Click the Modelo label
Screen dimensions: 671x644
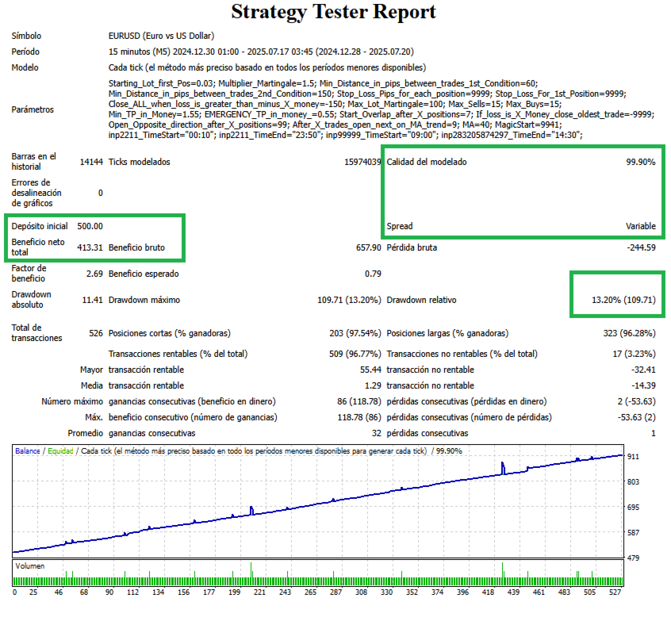[25, 67]
